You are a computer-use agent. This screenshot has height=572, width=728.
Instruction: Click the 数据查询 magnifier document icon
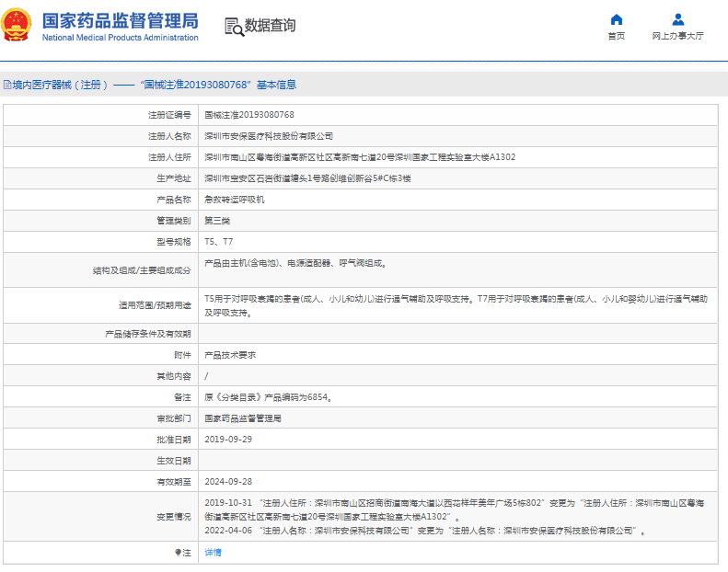pyautogui.click(x=234, y=27)
